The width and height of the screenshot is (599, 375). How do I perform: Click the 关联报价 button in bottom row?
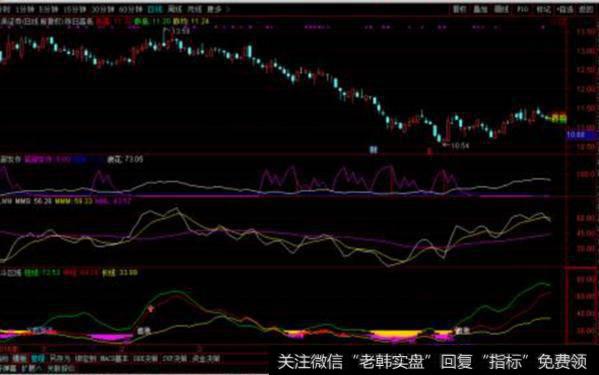click(60, 369)
